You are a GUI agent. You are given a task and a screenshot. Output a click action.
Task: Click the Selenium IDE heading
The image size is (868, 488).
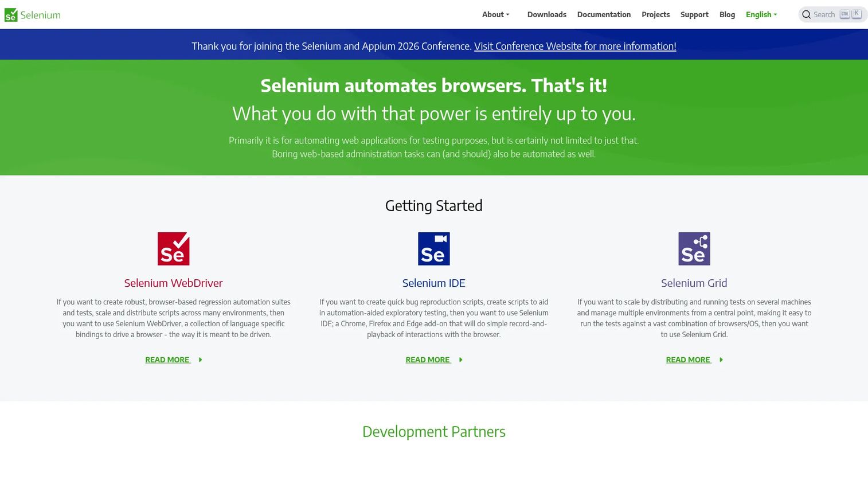click(434, 283)
